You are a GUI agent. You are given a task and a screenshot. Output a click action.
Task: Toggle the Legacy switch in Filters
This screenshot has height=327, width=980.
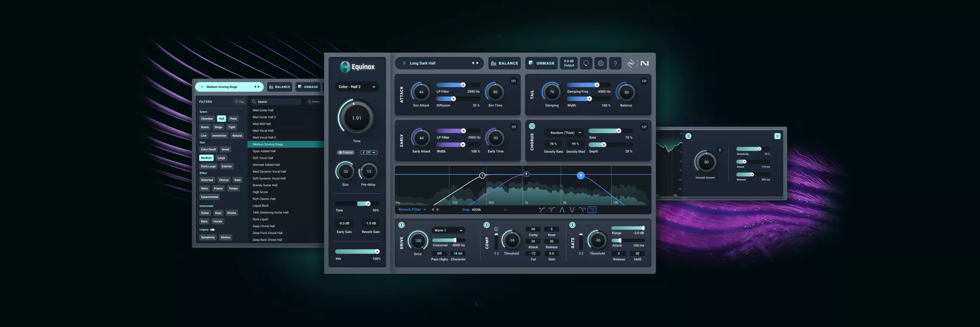(x=212, y=230)
